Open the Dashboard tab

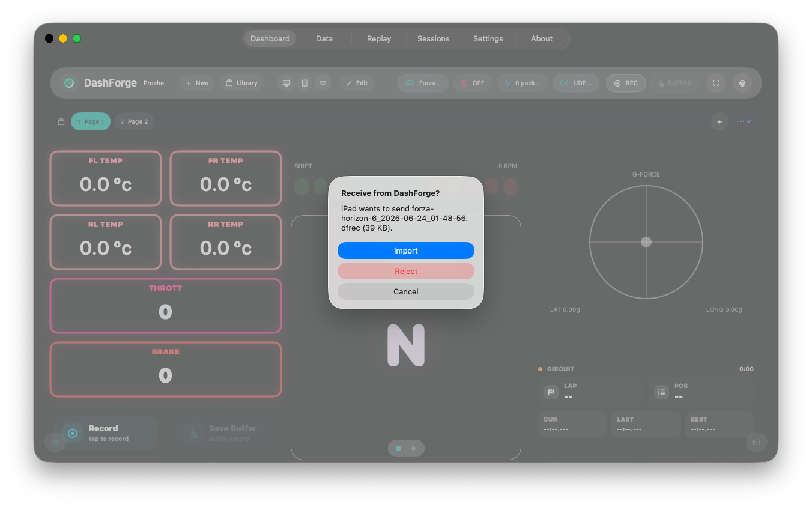[270, 38]
